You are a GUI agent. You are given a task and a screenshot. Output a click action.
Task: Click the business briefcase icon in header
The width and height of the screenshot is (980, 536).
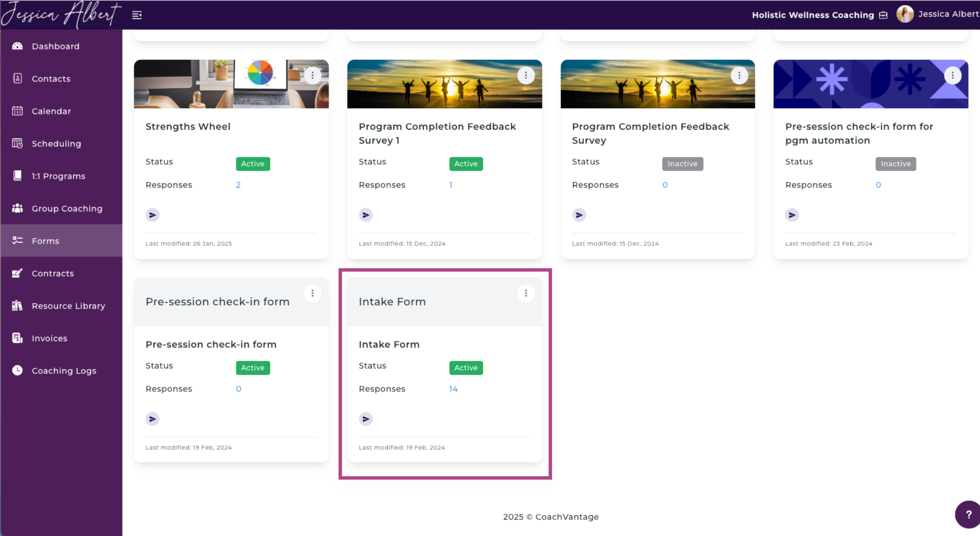(883, 15)
